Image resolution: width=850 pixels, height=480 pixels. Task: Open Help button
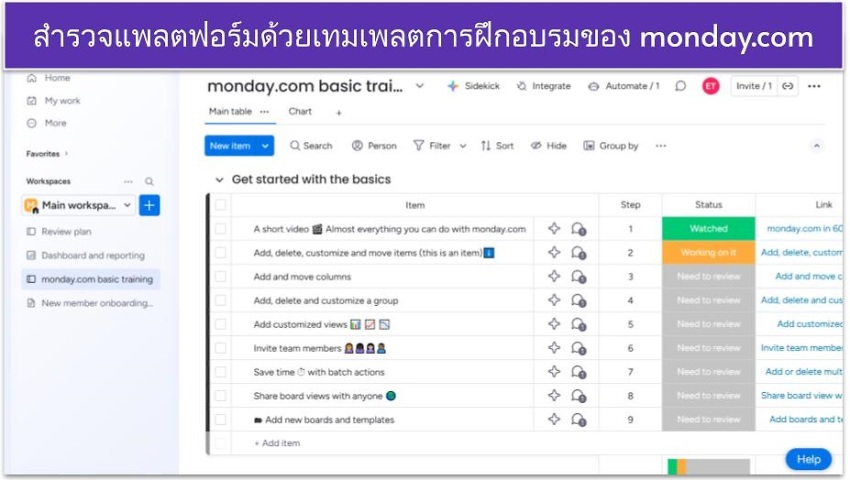tap(808, 459)
